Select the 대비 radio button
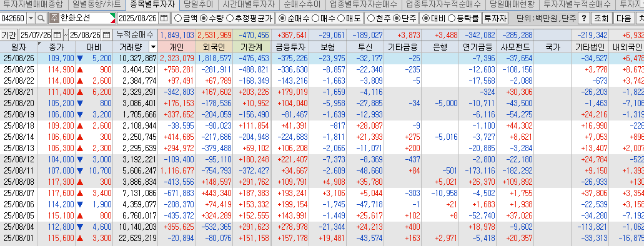Image resolution: width=644 pixels, height=246 pixels. 426,19
